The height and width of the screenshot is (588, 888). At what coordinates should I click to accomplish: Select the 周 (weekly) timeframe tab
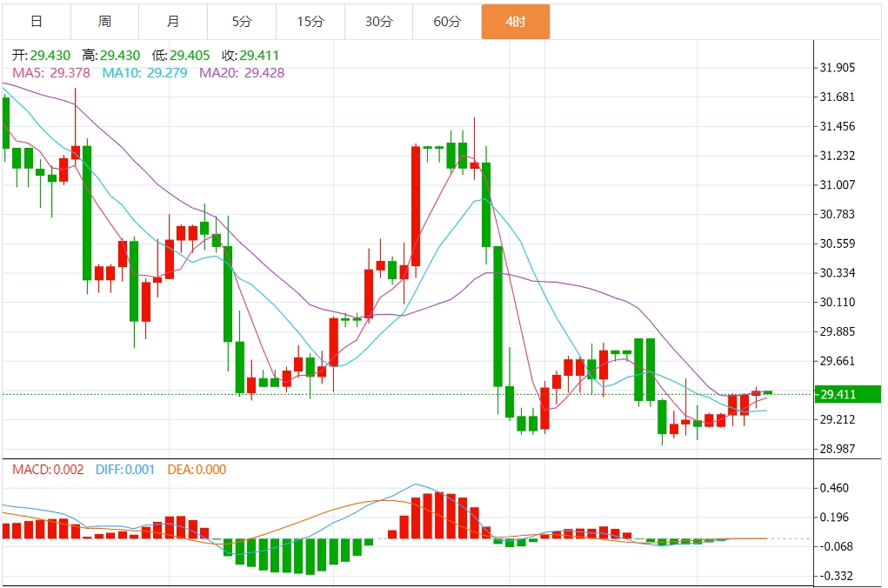pos(104,22)
